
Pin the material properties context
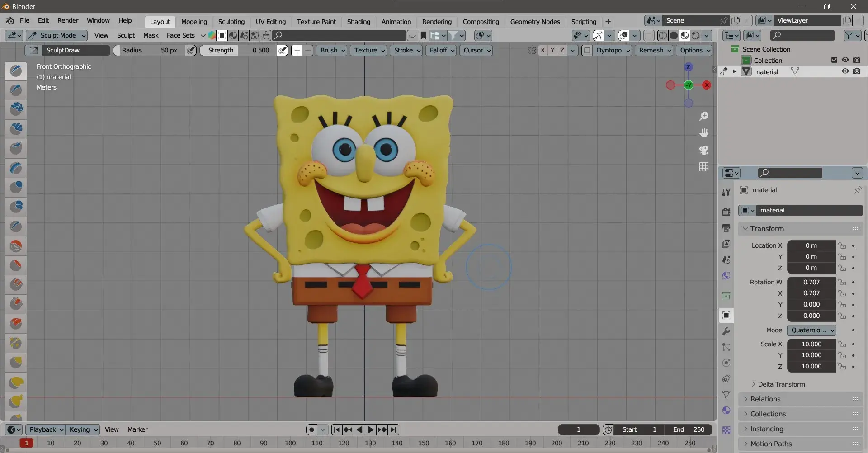point(858,190)
